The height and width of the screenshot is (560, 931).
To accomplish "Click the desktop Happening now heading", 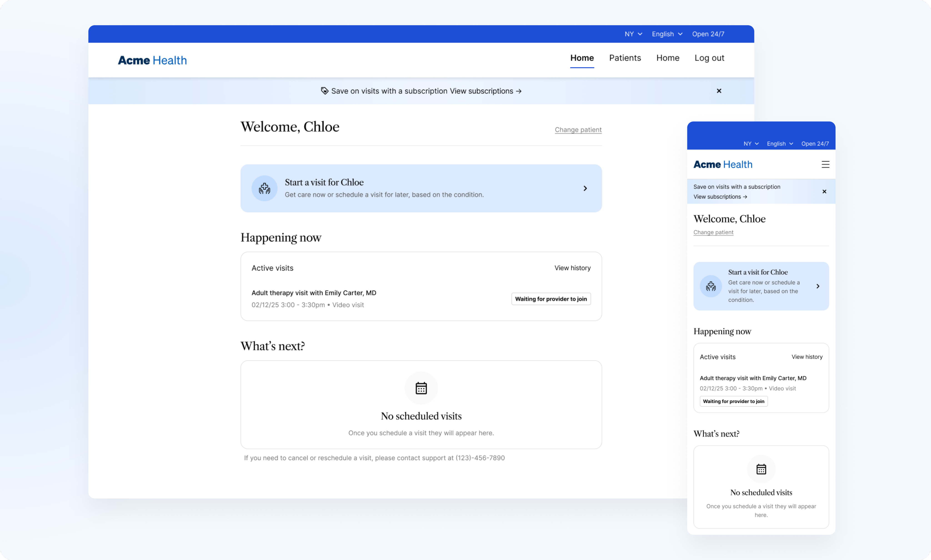I will [281, 237].
